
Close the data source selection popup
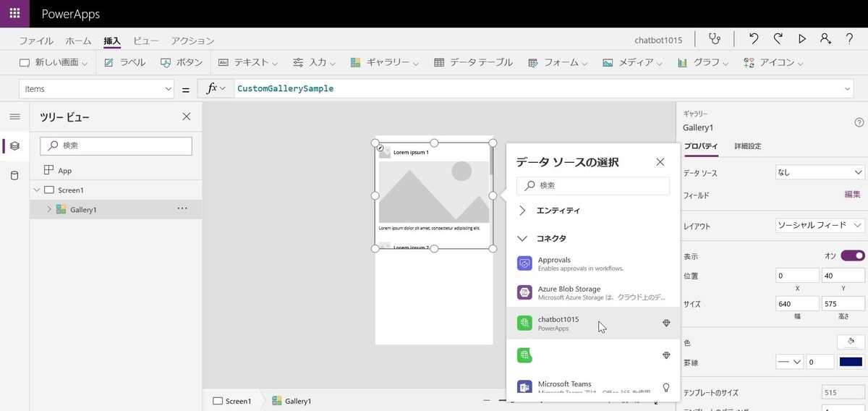pyautogui.click(x=660, y=162)
